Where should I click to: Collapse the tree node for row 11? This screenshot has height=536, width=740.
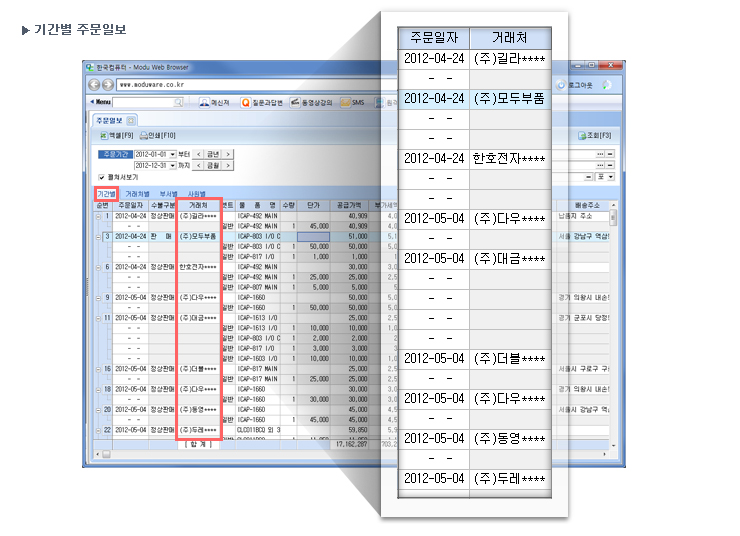tap(98, 317)
